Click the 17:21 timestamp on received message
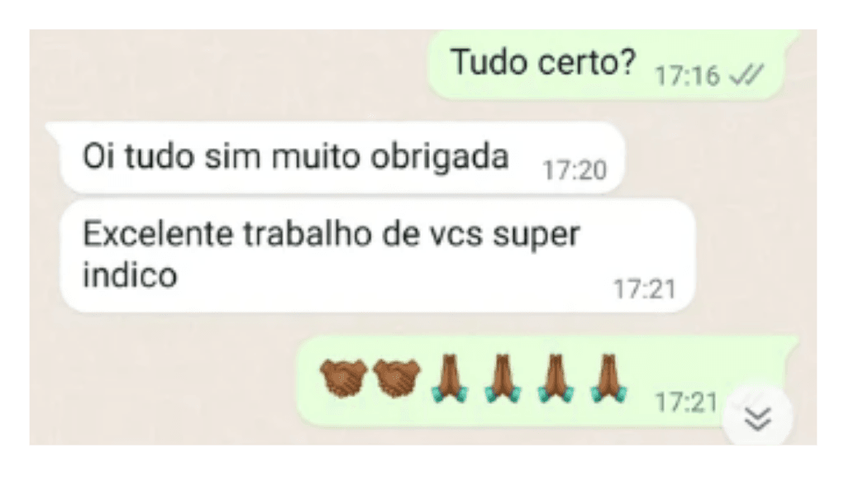Screen dimensions: 868x496 tap(645, 289)
